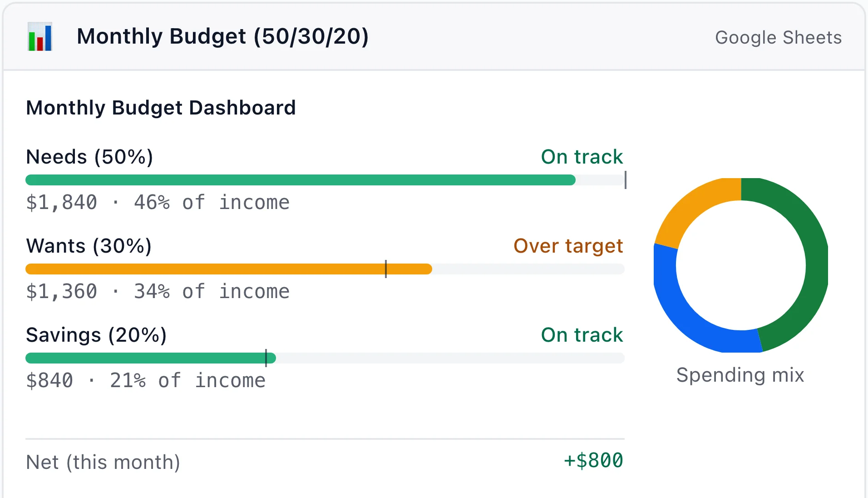The image size is (868, 498).
Task: Select the $1,840 · 46% of income text
Action: click(158, 202)
